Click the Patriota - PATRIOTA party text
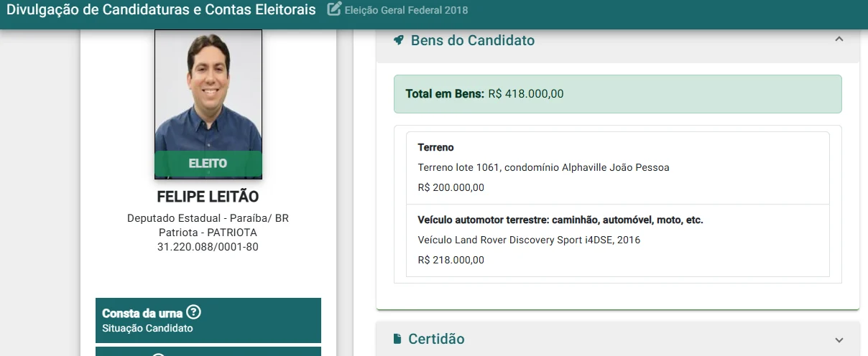The width and height of the screenshot is (868, 356). [208, 233]
